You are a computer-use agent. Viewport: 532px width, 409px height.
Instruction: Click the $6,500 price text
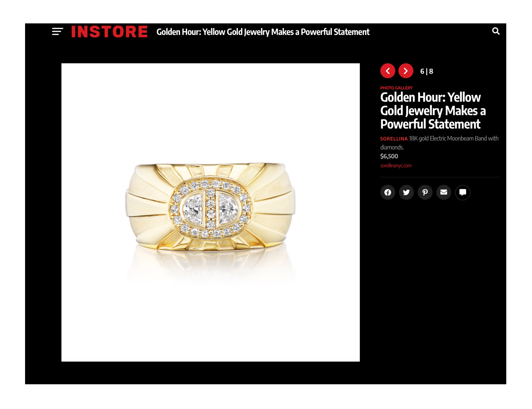(389, 156)
